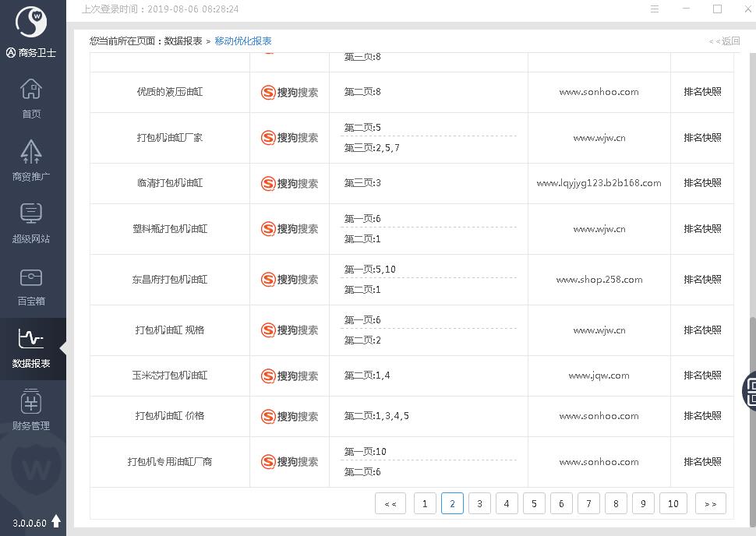
Task: Click the next pages >> button
Action: 710,503
